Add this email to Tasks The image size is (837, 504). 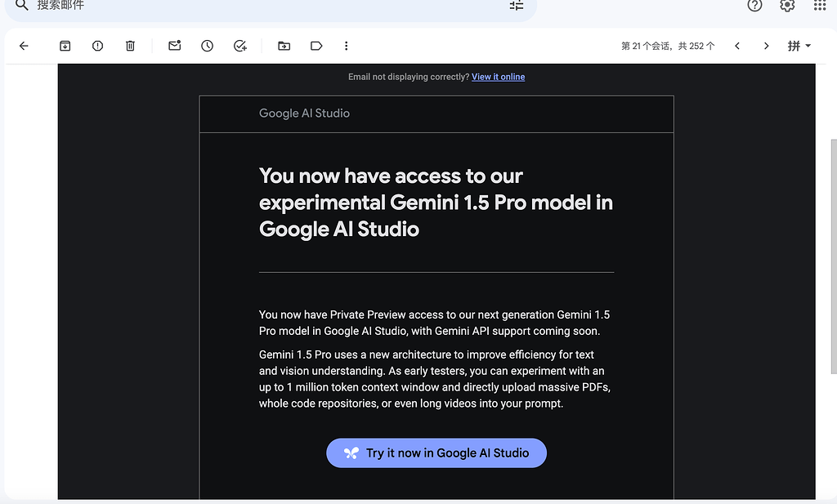pyautogui.click(x=240, y=46)
